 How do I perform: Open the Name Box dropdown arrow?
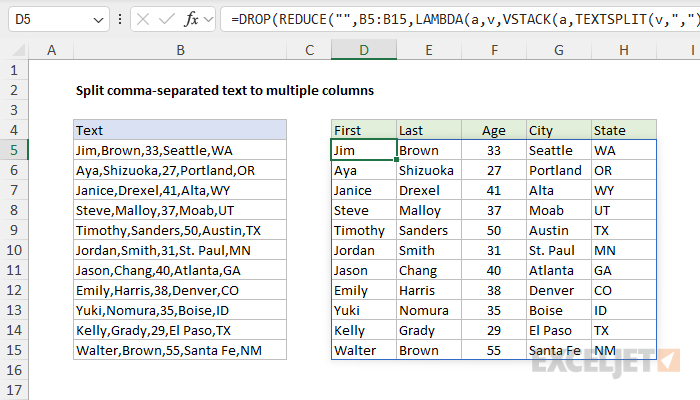click(97, 19)
